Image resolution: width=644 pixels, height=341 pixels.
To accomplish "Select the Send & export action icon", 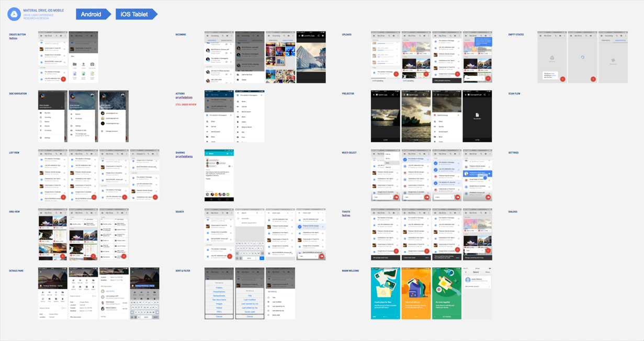I will [238, 112].
